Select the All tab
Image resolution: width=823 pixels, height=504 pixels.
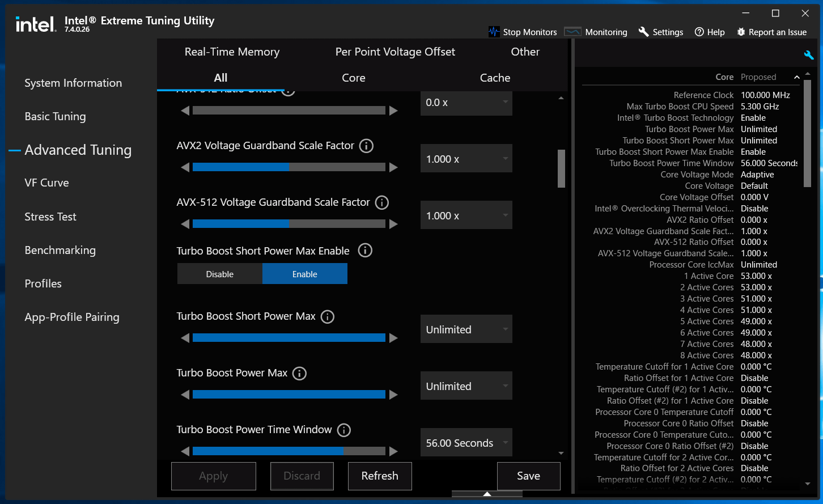click(x=220, y=78)
